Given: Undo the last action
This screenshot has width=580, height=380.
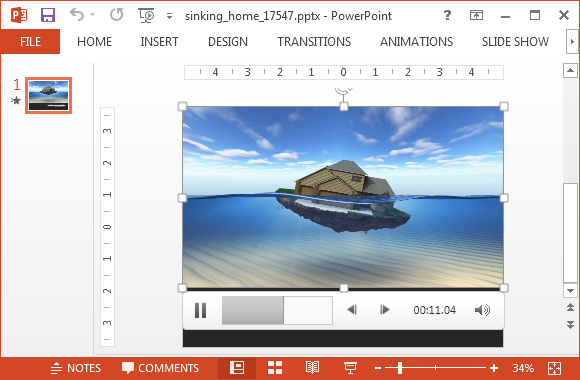Looking at the screenshot, I should [77, 15].
